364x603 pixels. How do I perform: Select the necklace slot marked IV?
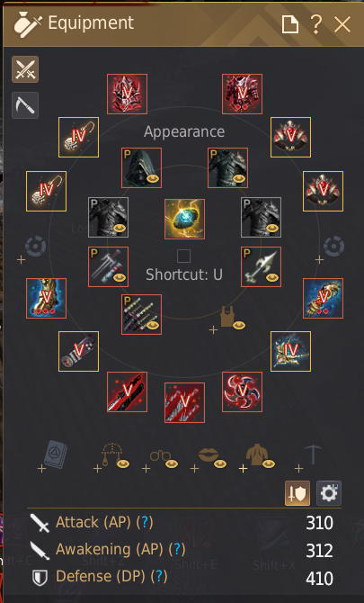click(x=290, y=351)
